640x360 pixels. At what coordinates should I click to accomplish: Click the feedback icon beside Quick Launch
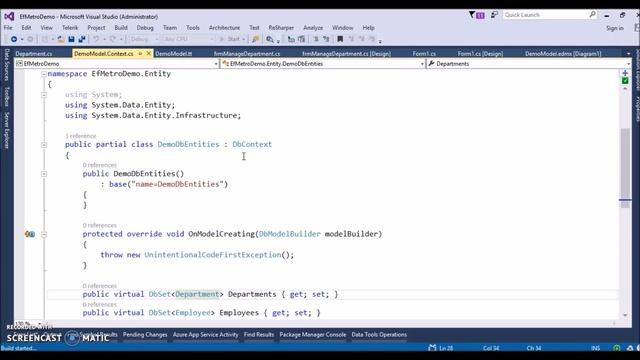(494, 15)
